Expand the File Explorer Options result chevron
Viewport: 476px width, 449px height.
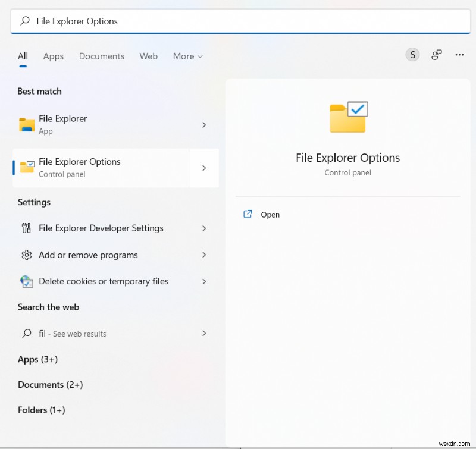tap(204, 168)
